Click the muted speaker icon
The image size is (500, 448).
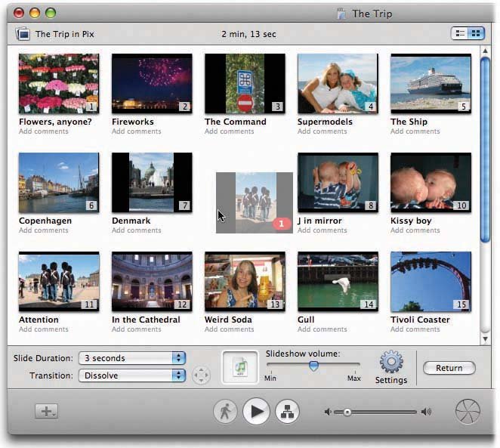[328, 412]
